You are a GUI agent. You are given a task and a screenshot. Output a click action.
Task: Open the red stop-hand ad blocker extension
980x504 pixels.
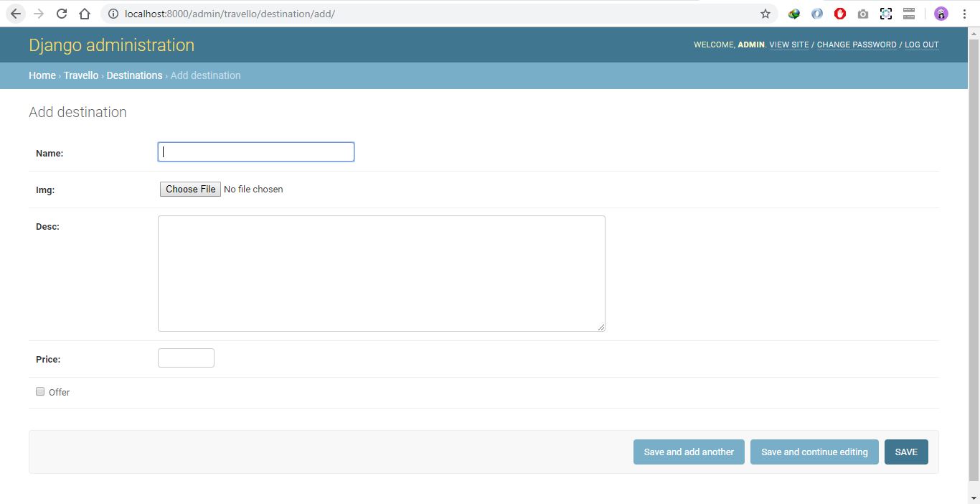[x=840, y=14]
